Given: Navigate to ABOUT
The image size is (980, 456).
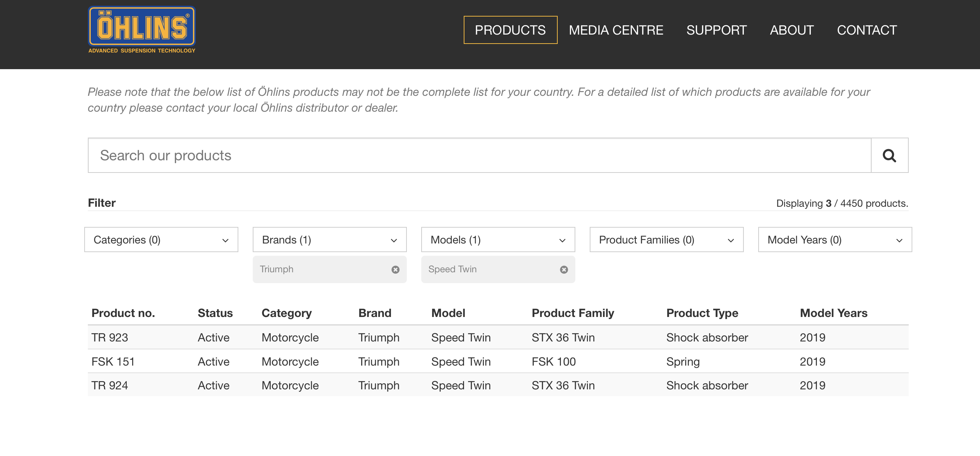Looking at the screenshot, I should pyautogui.click(x=792, y=30).
